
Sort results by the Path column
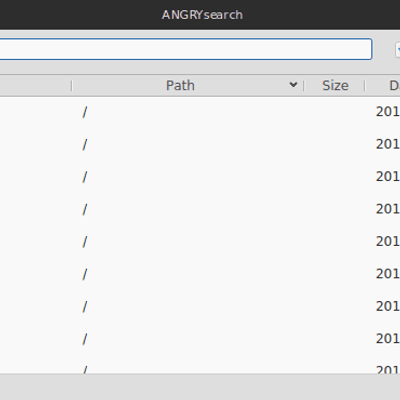pos(180,86)
